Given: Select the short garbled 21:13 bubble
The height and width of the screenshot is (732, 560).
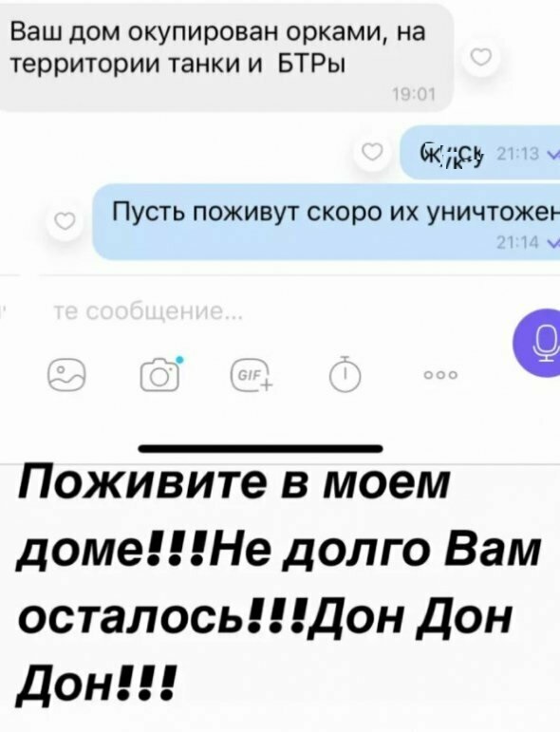Looking at the screenshot, I should [480, 152].
